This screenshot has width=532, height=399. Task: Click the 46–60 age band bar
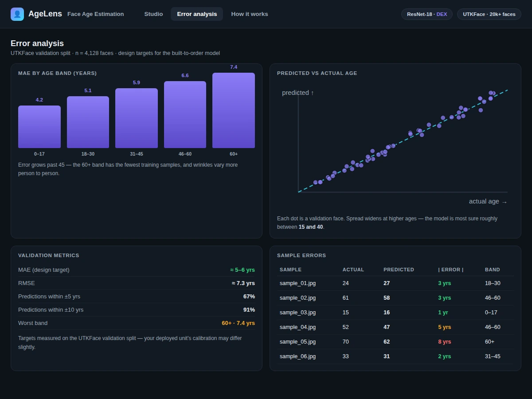click(x=185, y=115)
